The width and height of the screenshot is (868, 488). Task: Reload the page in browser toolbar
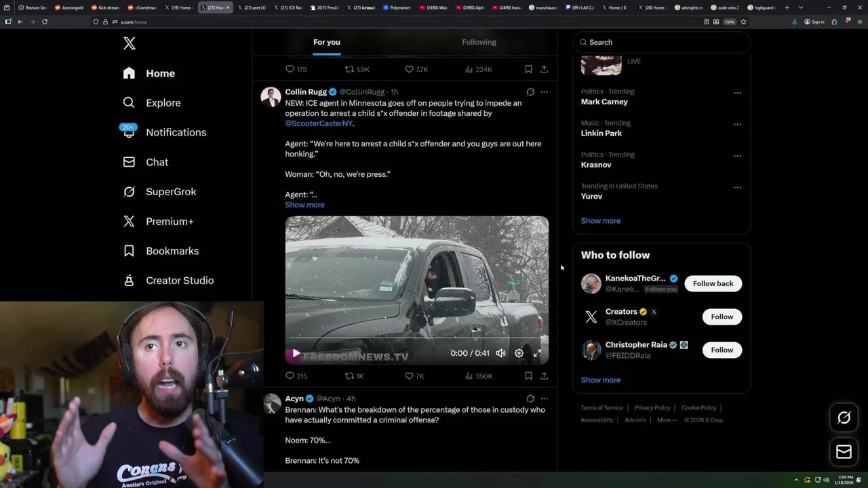45,22
